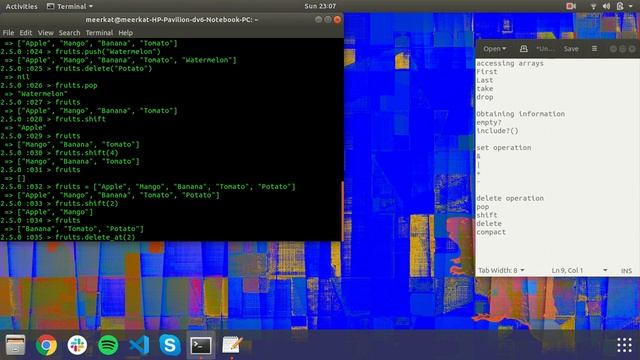The height and width of the screenshot is (360, 640).
Task: Click terminal window title bar text
Action: tap(172, 20)
